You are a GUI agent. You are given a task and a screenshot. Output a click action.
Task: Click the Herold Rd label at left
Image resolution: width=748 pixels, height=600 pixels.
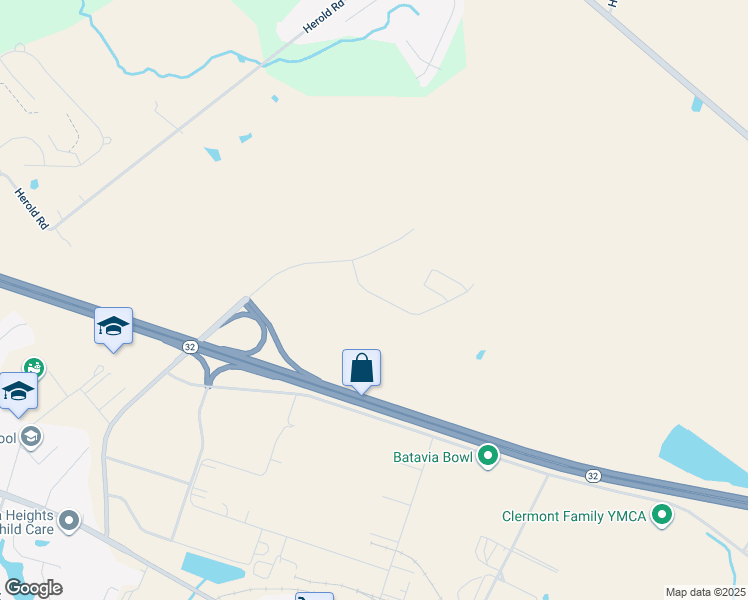coord(31,208)
